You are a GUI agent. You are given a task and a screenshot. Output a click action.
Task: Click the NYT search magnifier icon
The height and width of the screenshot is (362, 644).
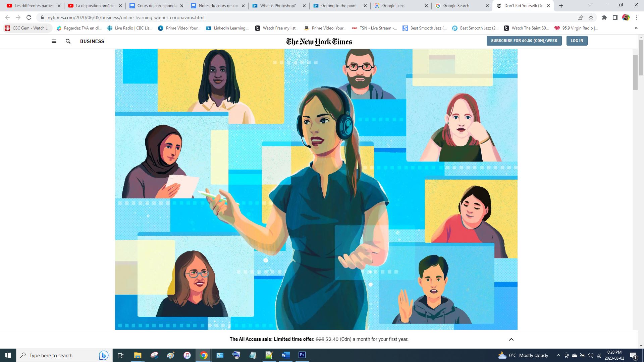click(x=68, y=41)
